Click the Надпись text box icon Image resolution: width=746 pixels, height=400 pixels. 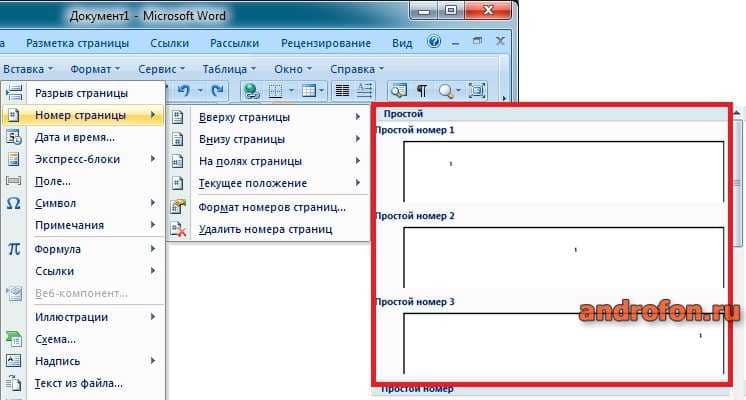pos(13,361)
